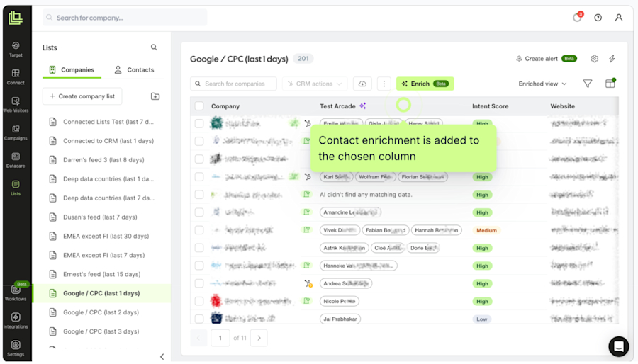Switch to the Companies tab
The width and height of the screenshot is (638, 364).
[x=72, y=70]
